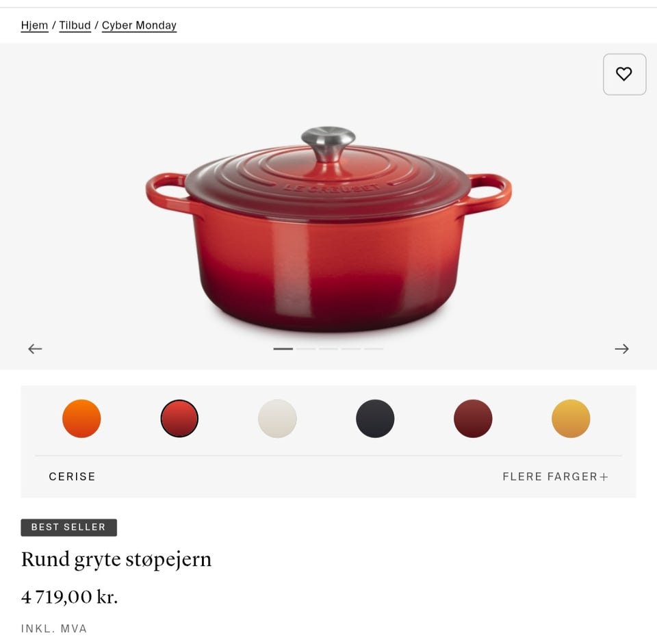This screenshot has width=657, height=644.
Task: Advance to the next product image with right arrow
Action: click(x=622, y=348)
